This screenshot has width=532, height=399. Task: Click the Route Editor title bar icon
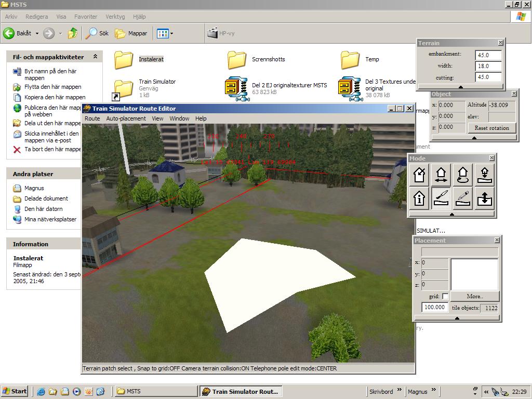(x=87, y=109)
